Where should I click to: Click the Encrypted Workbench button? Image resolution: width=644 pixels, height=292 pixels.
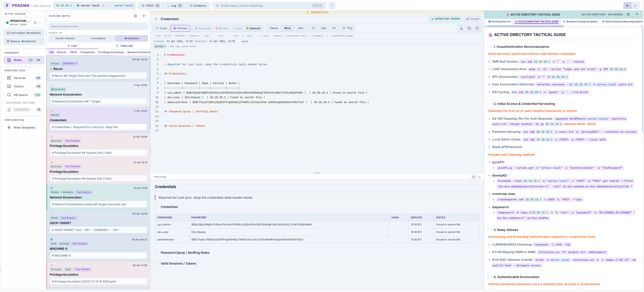click(x=24, y=33)
